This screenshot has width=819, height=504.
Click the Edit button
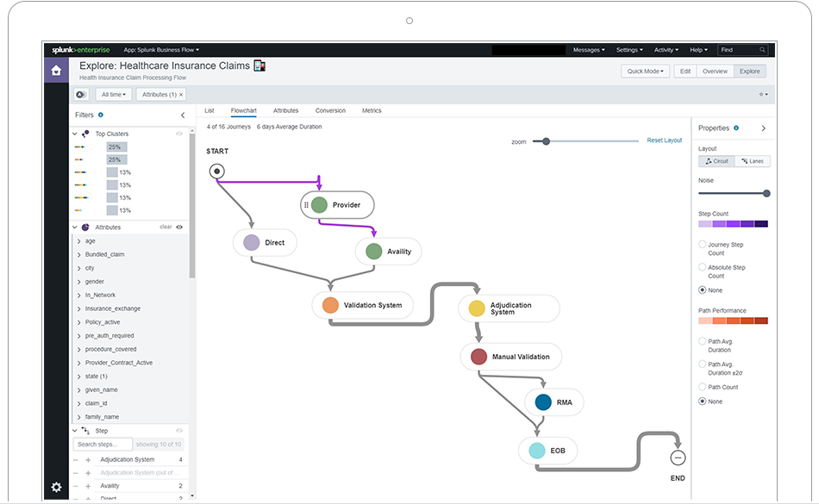pos(685,71)
